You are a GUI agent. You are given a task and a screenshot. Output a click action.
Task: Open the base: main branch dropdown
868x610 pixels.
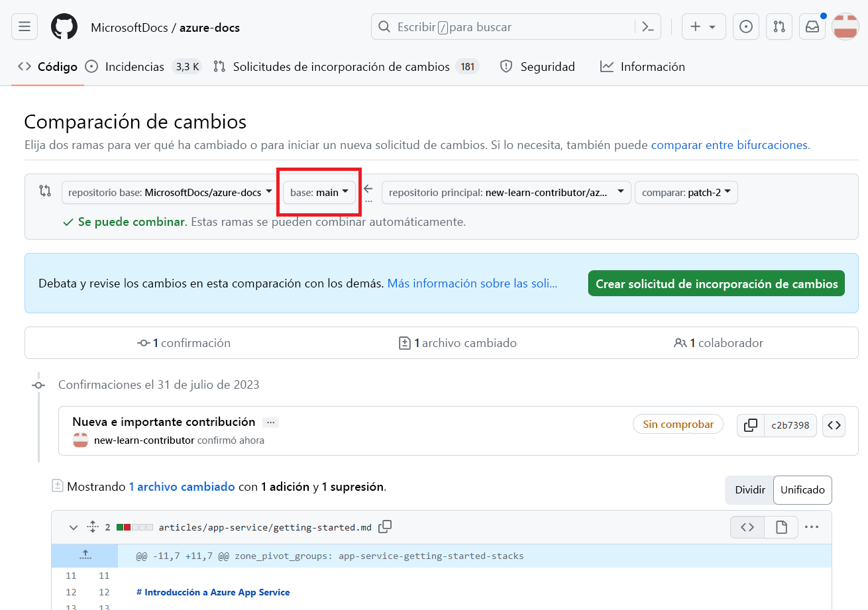click(x=319, y=193)
